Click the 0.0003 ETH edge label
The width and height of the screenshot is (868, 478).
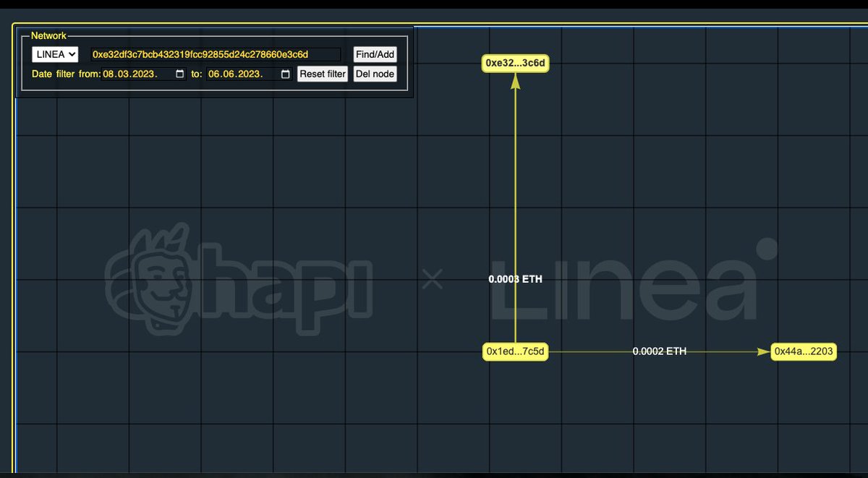point(515,278)
